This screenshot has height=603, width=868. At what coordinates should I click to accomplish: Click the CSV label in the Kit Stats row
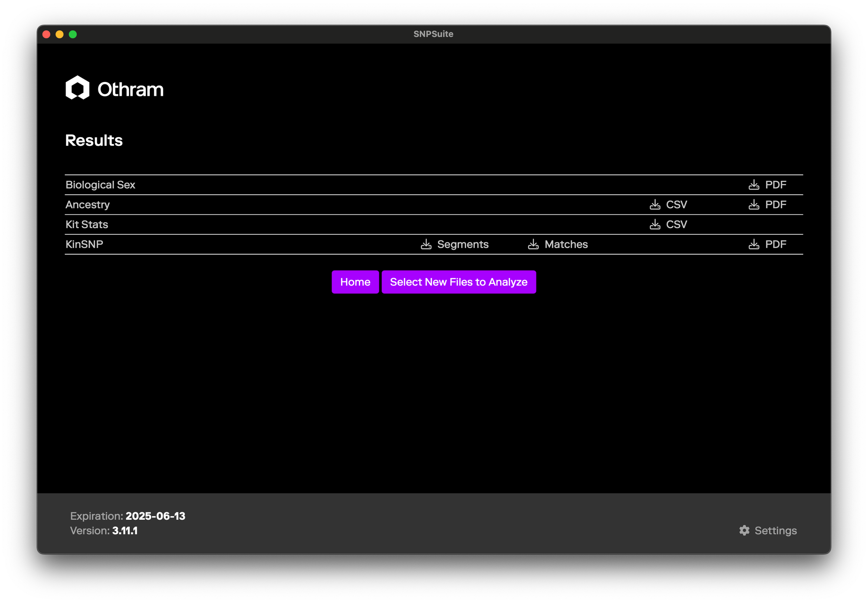click(x=676, y=225)
